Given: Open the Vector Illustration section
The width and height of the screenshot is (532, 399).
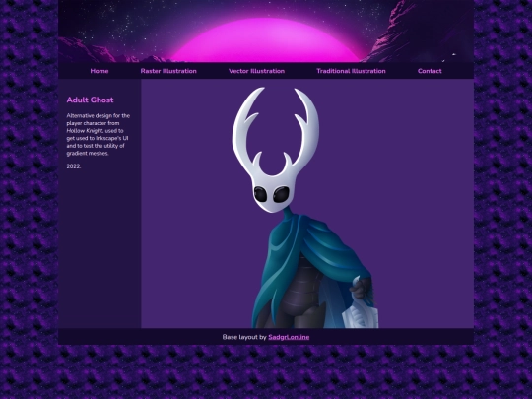Looking at the screenshot, I should coord(256,71).
